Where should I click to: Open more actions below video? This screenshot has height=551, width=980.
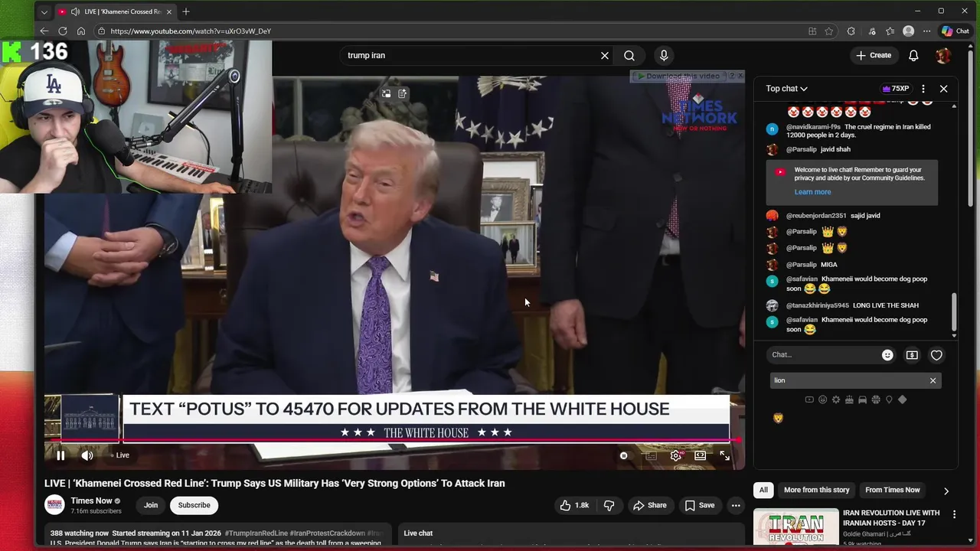click(x=736, y=505)
